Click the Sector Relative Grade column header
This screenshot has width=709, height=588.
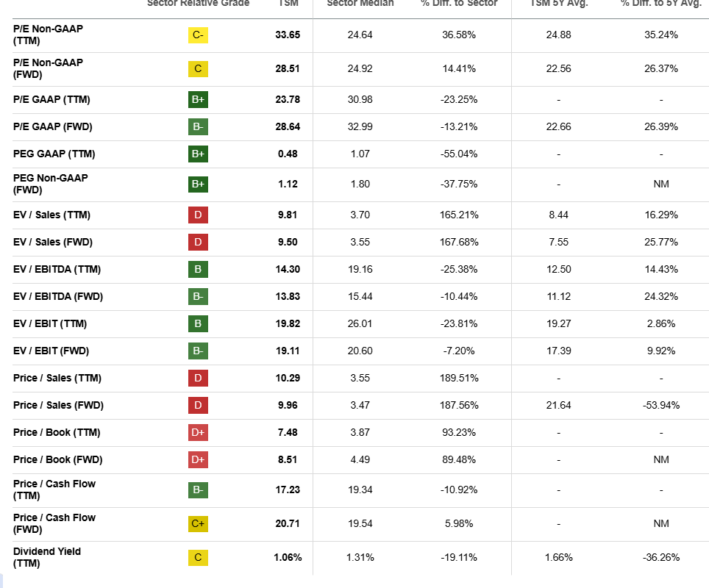coord(198,4)
